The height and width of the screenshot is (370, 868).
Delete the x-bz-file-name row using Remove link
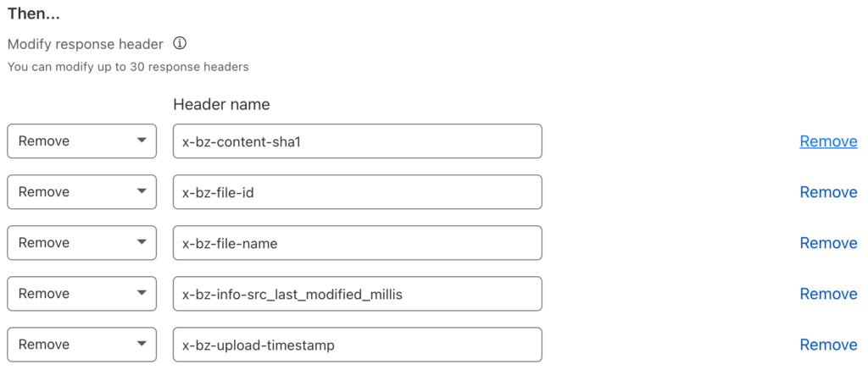pyautogui.click(x=828, y=243)
